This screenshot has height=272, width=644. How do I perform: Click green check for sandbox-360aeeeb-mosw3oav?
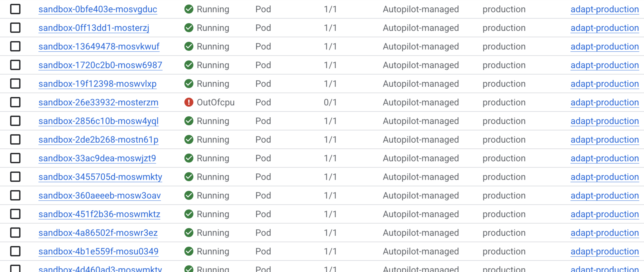[189, 195]
